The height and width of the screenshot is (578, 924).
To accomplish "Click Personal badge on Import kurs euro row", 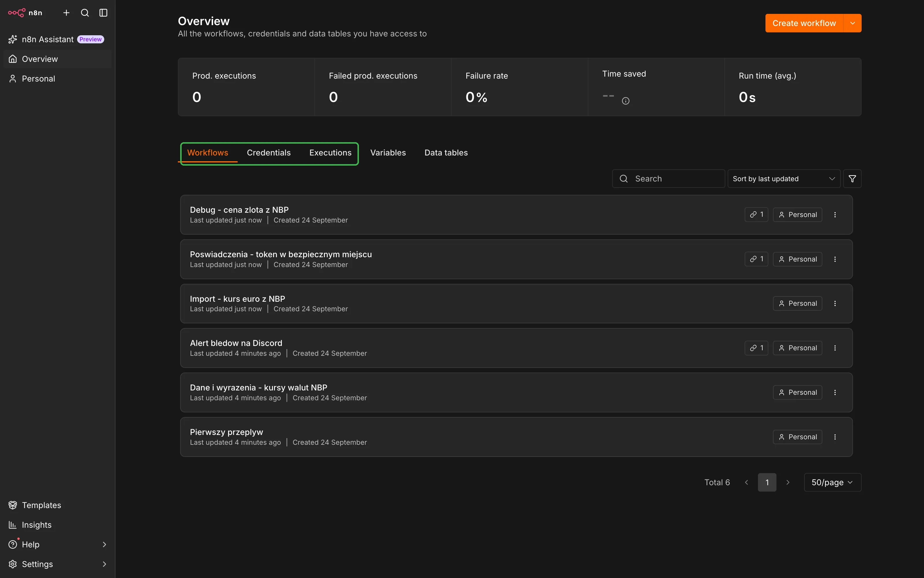I will coord(798,303).
